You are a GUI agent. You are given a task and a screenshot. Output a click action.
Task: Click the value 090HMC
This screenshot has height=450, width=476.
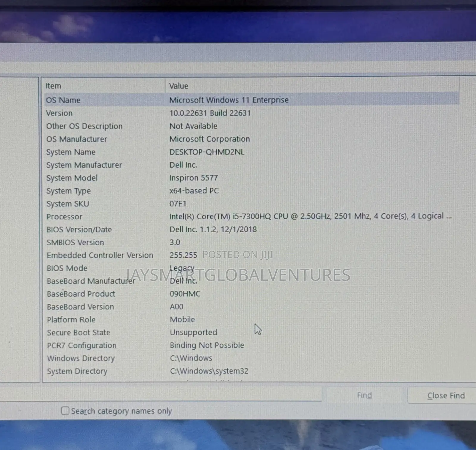point(185,294)
